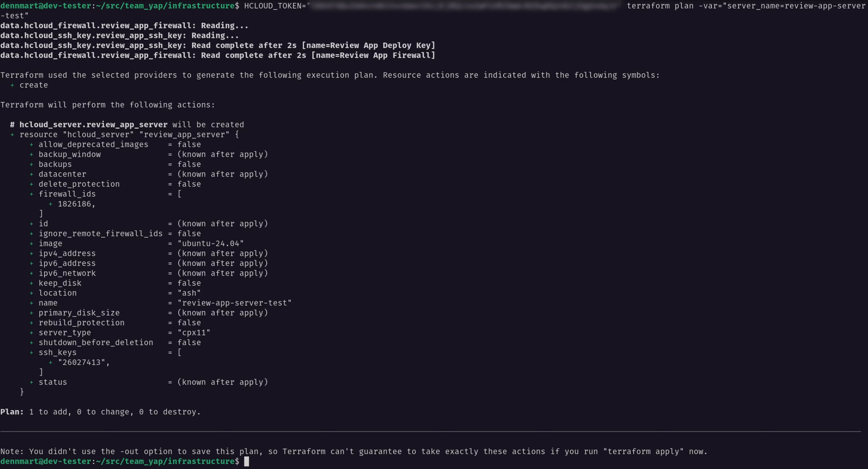Click the Note about -out option
This screenshot has width=868, height=469.
point(354,452)
